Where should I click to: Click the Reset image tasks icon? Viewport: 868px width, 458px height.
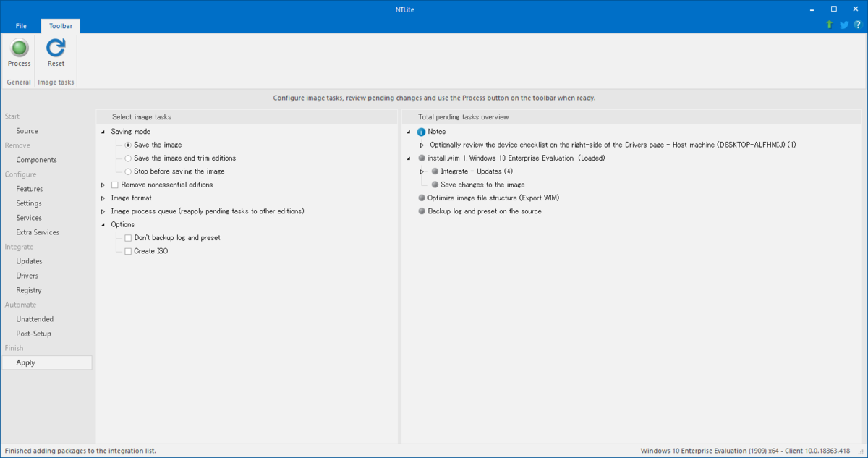(x=56, y=48)
